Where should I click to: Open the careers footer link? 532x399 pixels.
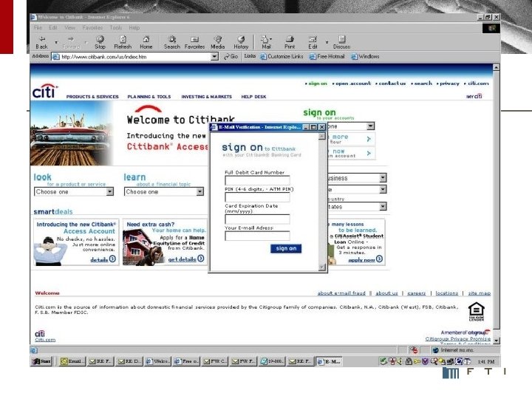tap(416, 293)
